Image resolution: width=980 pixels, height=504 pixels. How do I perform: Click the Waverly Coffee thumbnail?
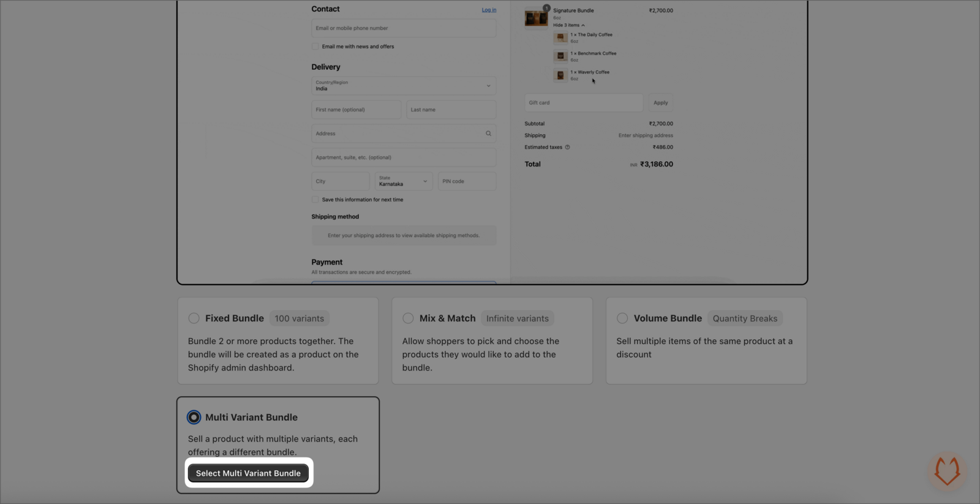pos(560,75)
